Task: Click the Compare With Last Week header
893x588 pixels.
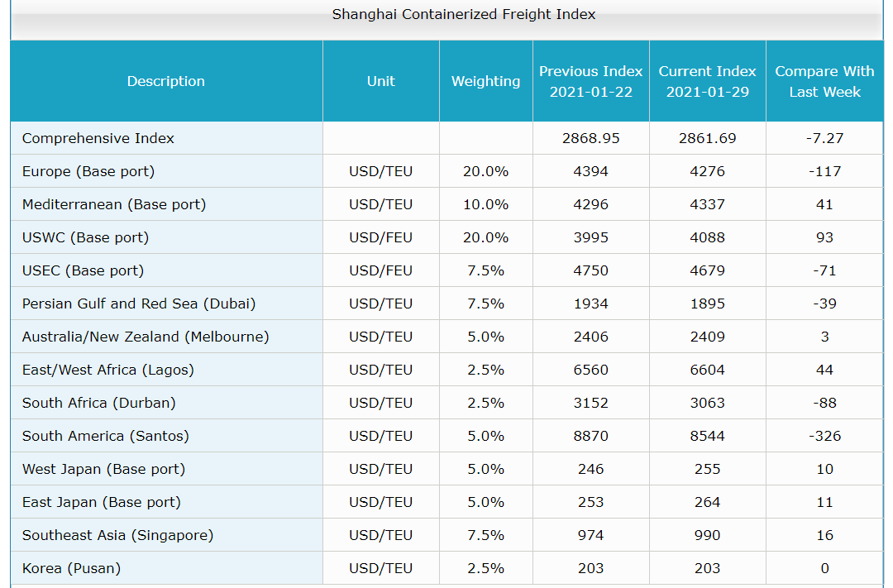Action: click(824, 81)
